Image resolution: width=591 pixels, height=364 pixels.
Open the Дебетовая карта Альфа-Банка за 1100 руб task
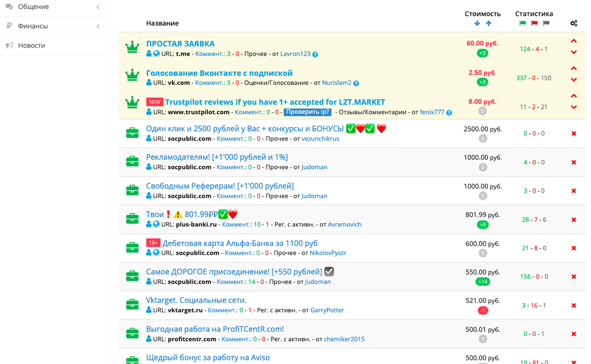pos(240,243)
